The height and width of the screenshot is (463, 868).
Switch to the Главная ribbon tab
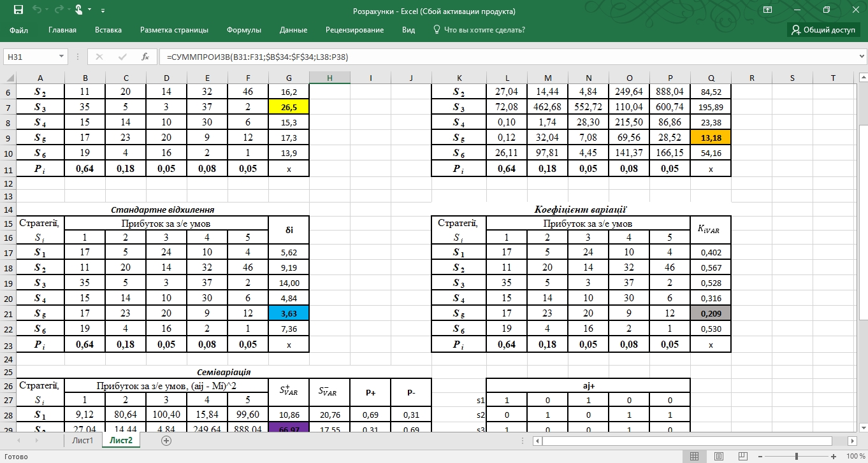62,30
